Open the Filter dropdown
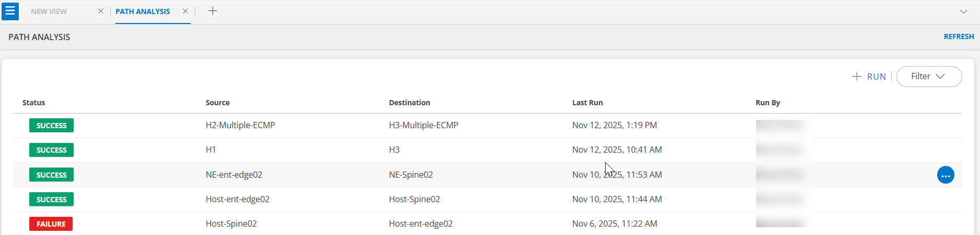Viewport: 980px width, 235px height. click(929, 77)
